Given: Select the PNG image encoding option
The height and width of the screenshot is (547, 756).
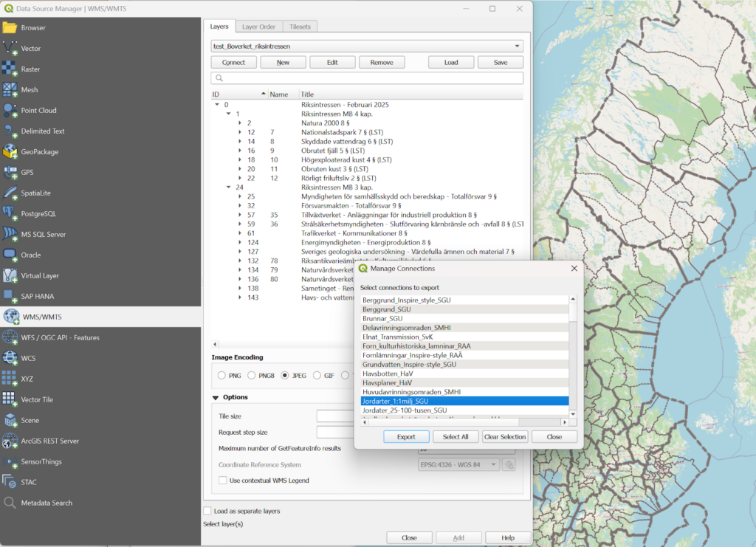Looking at the screenshot, I should [x=221, y=375].
